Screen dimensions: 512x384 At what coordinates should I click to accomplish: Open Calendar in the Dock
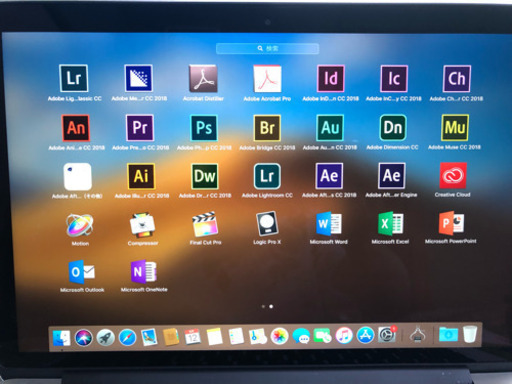tap(193, 337)
